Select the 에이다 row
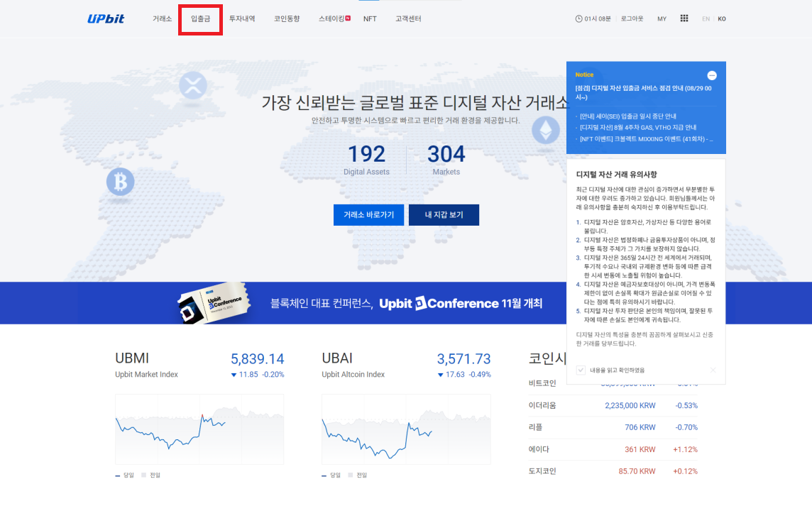 (613, 449)
